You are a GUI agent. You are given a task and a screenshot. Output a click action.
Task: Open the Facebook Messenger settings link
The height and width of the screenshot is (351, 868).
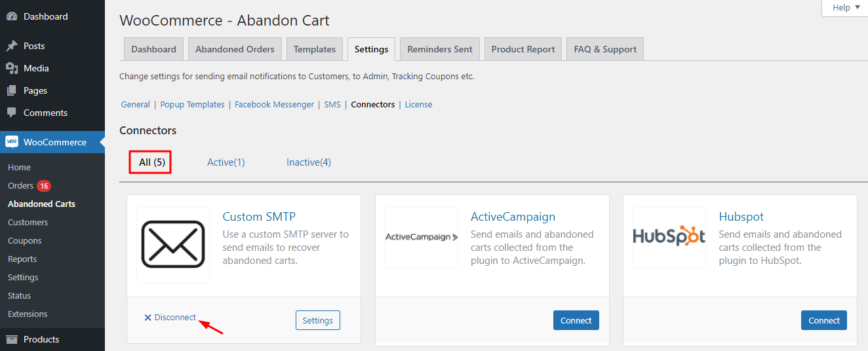(274, 105)
